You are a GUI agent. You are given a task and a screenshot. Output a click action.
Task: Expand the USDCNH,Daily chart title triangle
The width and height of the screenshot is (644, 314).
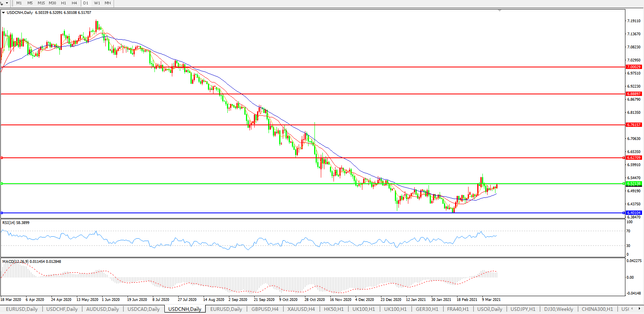[x=4, y=13]
